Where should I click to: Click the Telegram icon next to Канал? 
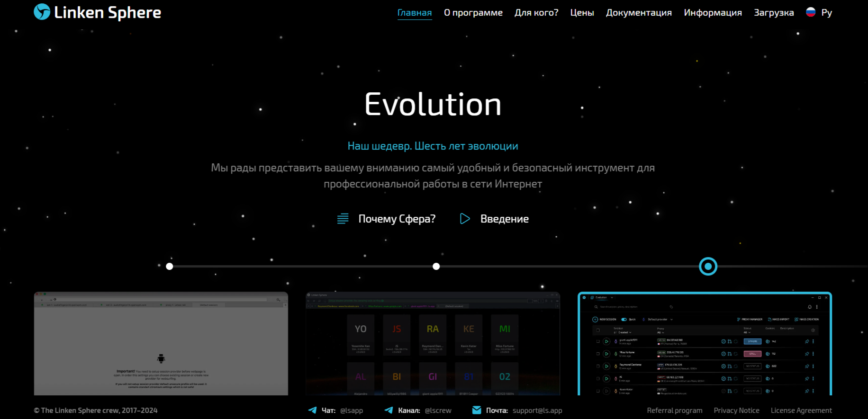(389, 410)
